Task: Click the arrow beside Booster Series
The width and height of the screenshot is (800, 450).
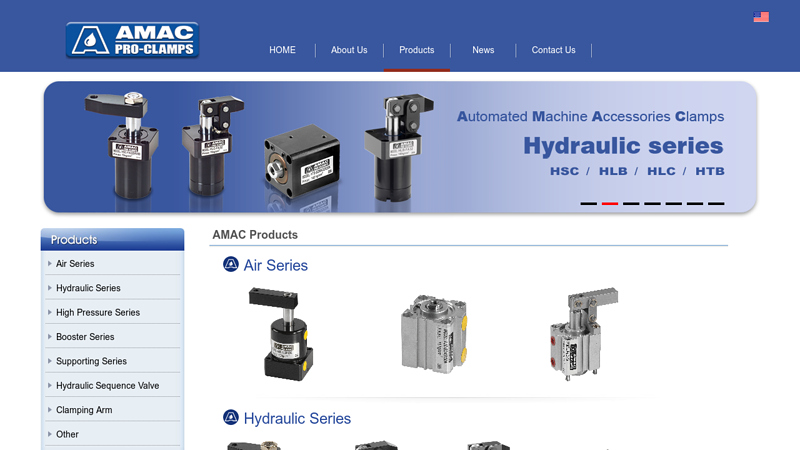Action: tap(49, 337)
